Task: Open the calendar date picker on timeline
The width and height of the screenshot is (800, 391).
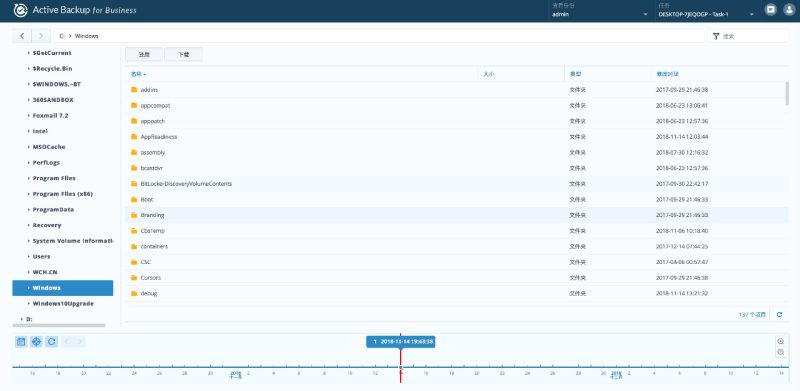Action: point(21,341)
